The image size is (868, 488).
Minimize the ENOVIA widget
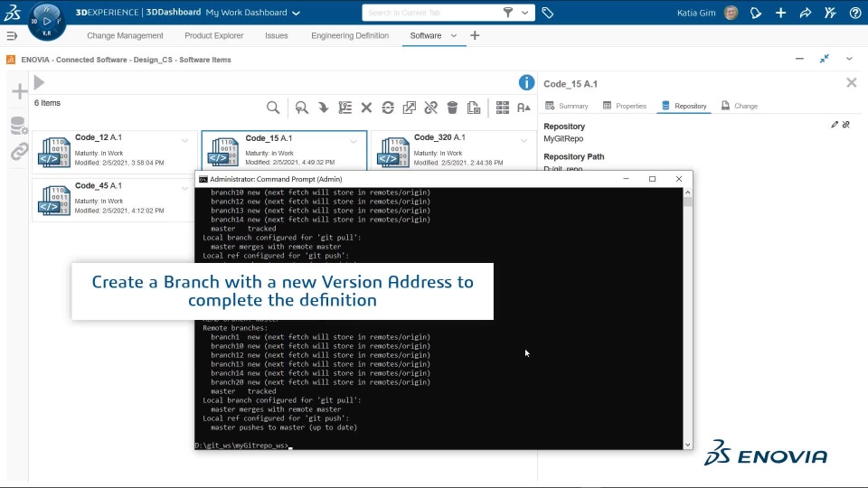pos(799,59)
